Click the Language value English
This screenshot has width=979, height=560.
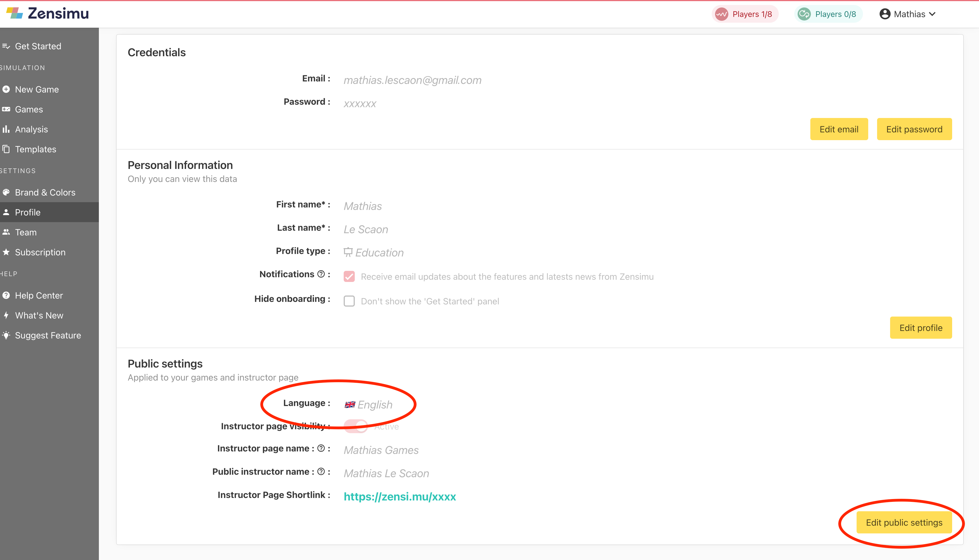pos(375,405)
